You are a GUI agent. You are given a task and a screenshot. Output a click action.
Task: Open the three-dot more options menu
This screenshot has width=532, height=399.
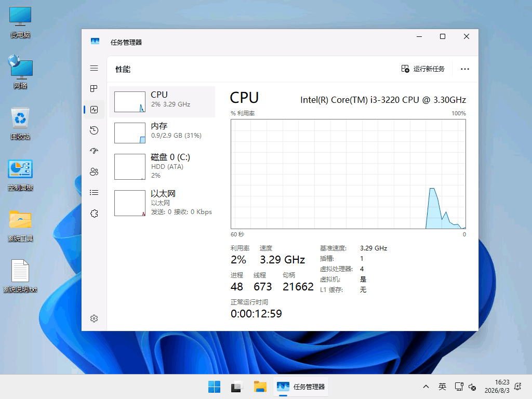[x=465, y=69]
